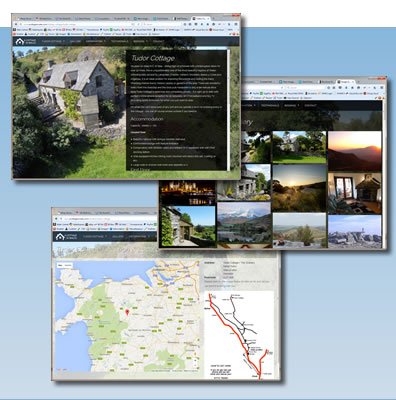Click the red location marker on the map

pyautogui.click(x=127, y=312)
